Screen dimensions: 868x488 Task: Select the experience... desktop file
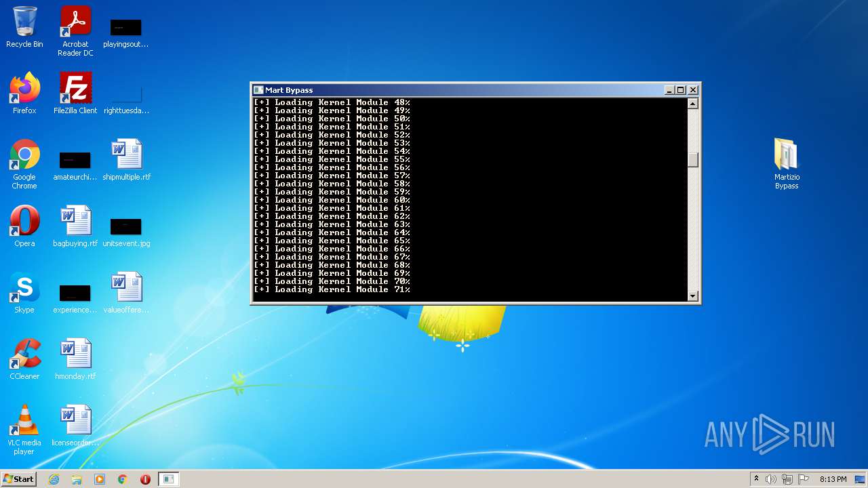(x=75, y=299)
